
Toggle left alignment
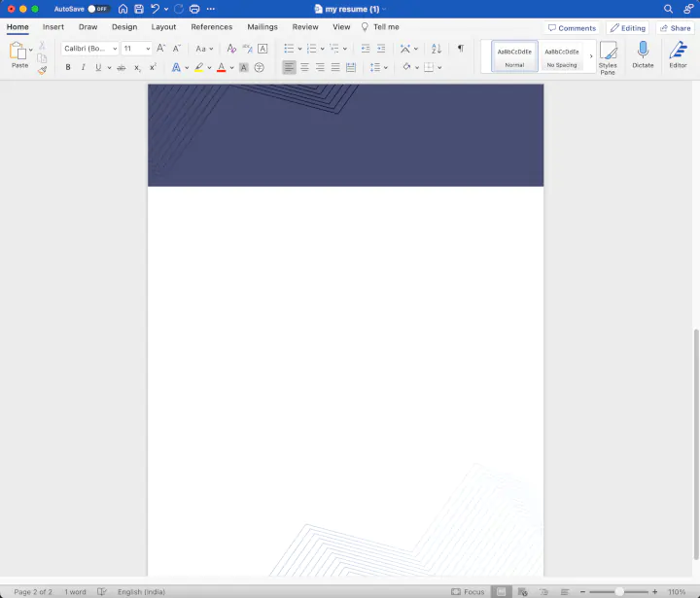(289, 67)
